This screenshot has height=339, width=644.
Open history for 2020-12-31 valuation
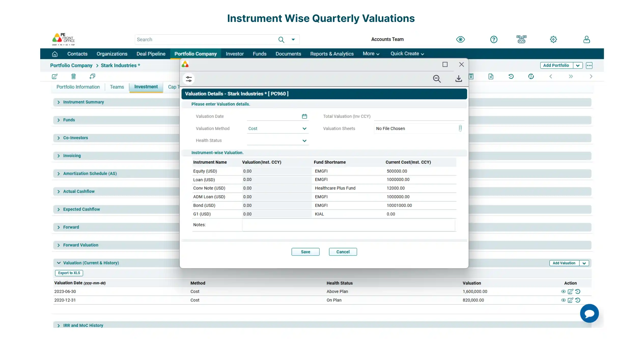tap(578, 300)
